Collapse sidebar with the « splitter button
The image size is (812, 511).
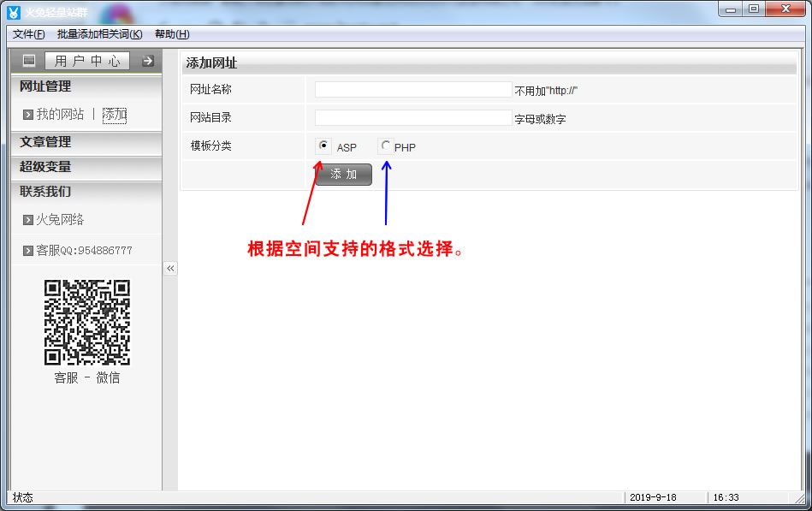(x=170, y=269)
